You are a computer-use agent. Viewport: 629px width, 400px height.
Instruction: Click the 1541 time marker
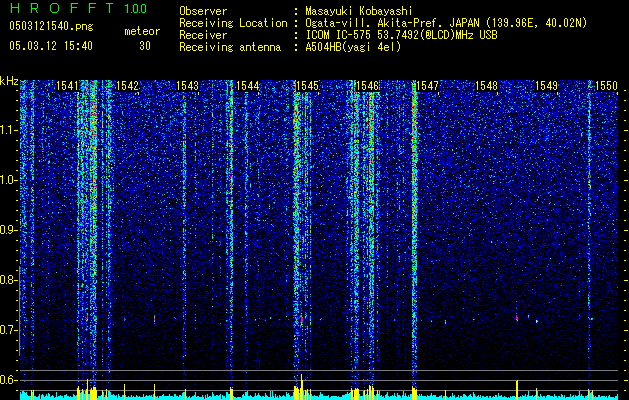[67, 86]
